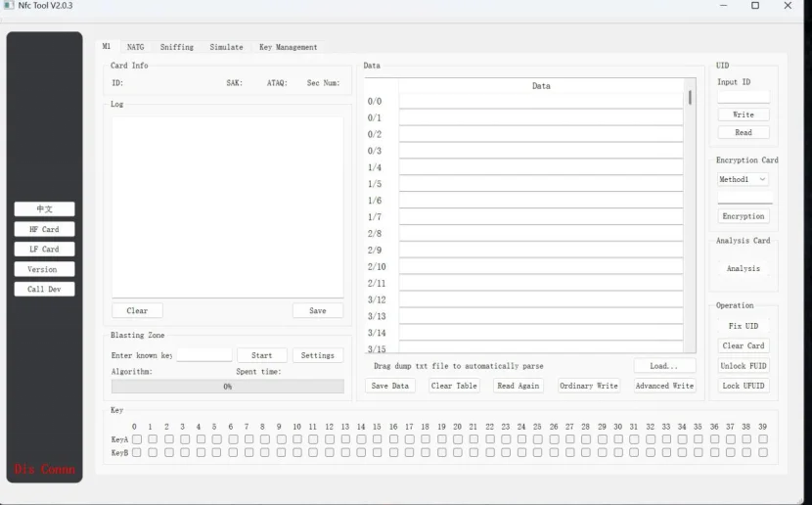Switch to the NATG tab

(x=136, y=47)
